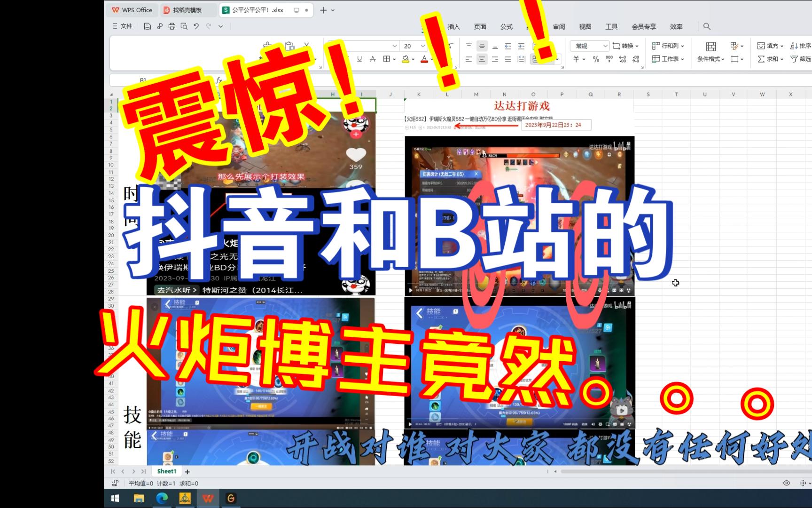Toggle left horizontal alignment
Screen dimensions: 812x508
pos(468,59)
